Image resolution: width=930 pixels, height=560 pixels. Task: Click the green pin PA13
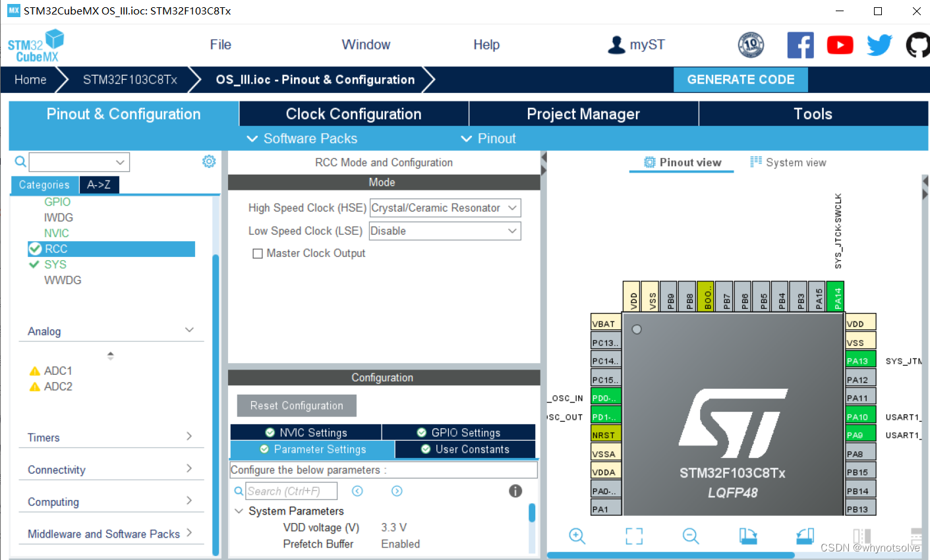861,360
